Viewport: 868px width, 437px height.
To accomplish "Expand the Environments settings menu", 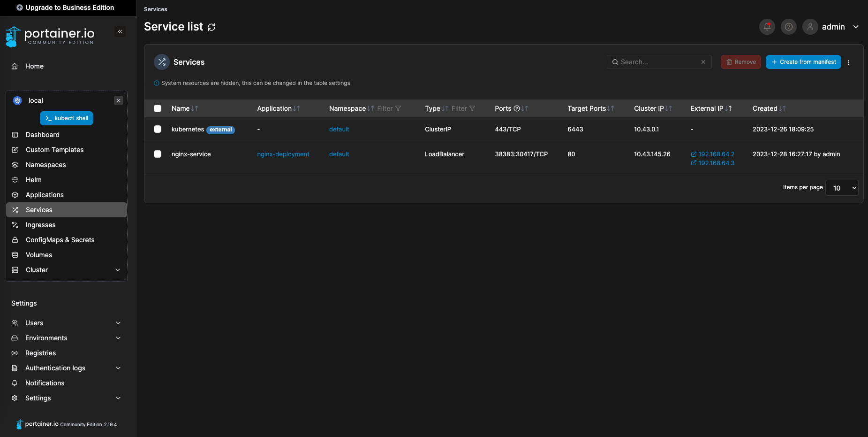I will (x=118, y=338).
